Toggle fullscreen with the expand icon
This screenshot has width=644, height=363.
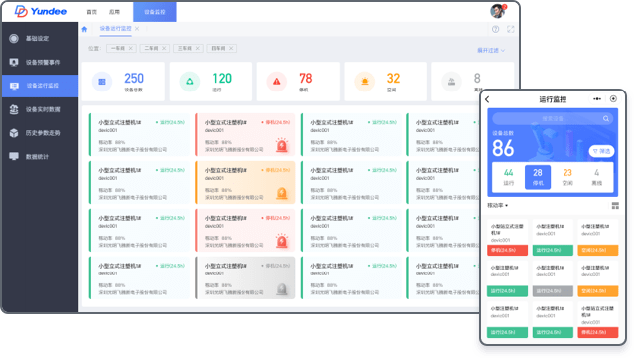coord(510,29)
